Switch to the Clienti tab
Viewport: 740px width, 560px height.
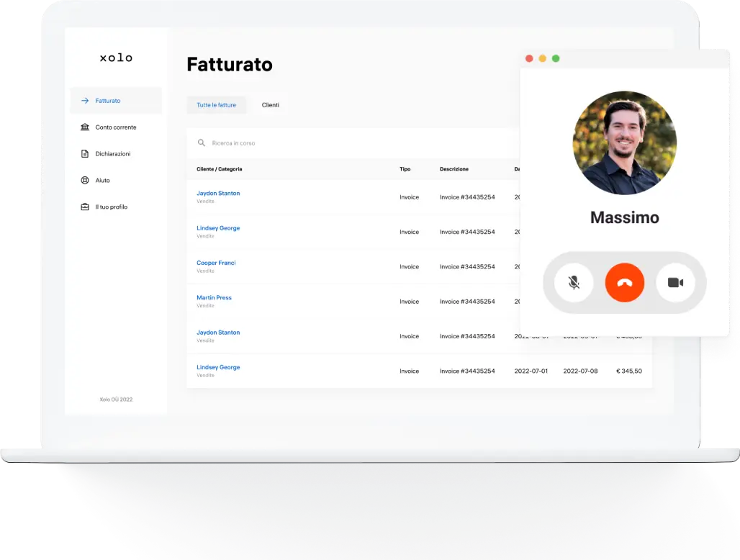click(271, 104)
